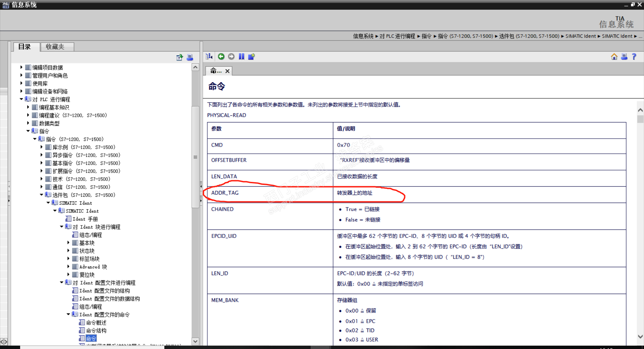Click the article pane scroll-up arrow
The width and height of the screenshot is (644, 349).
pos(640,110)
